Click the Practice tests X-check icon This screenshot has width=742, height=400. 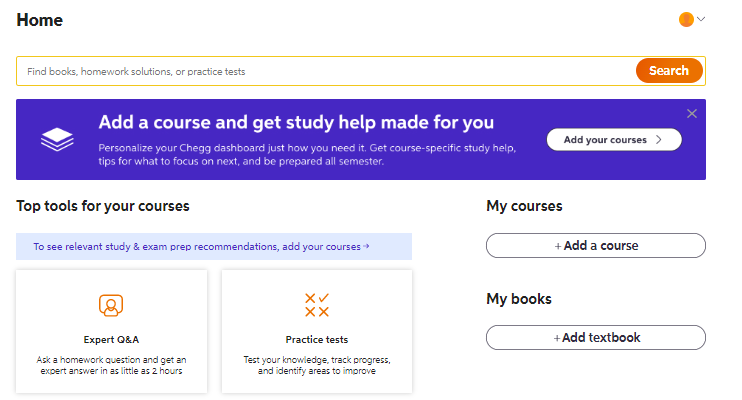coord(317,305)
